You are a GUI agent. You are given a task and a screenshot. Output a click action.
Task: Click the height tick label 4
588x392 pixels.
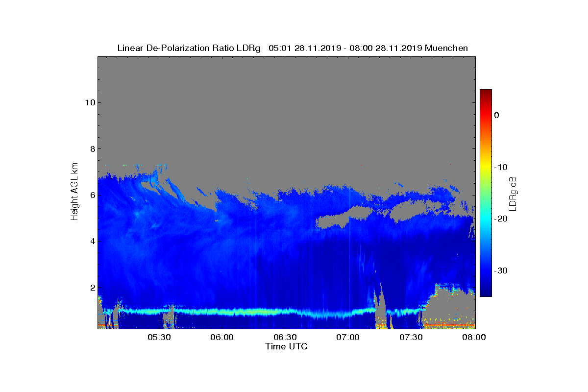tap(92, 241)
